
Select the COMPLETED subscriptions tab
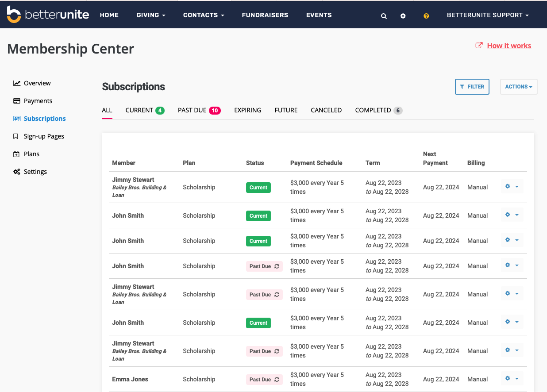pos(373,110)
